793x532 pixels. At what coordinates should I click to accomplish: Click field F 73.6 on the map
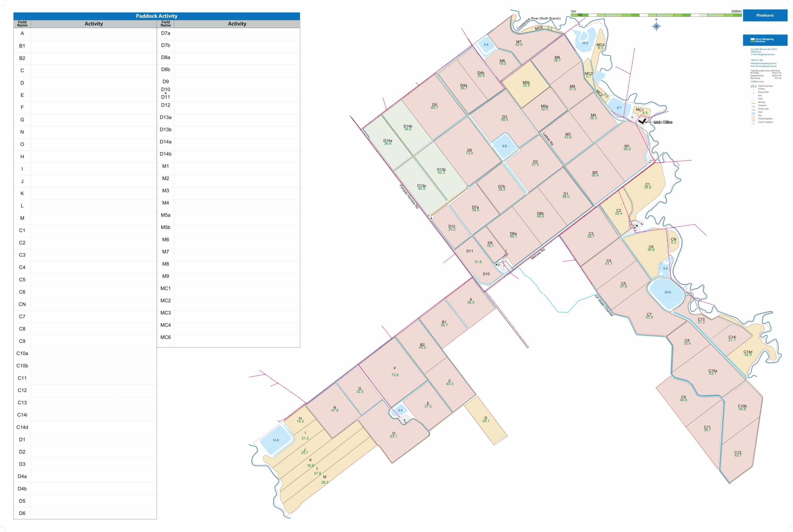395,372
